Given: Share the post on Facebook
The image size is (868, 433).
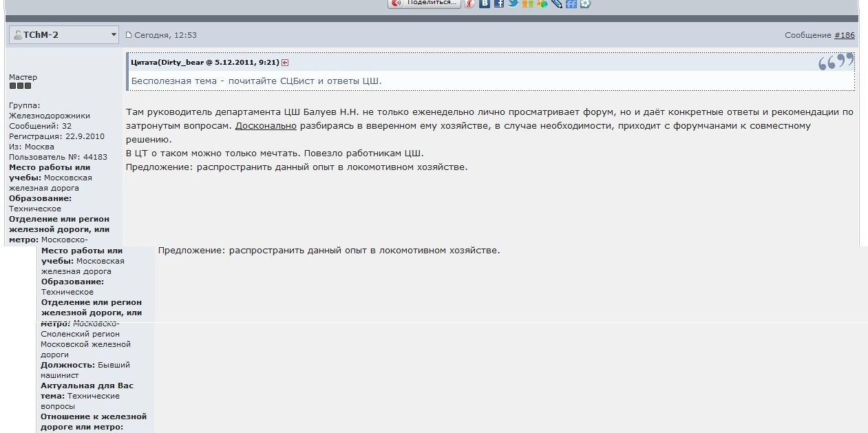Looking at the screenshot, I should [499, 3].
